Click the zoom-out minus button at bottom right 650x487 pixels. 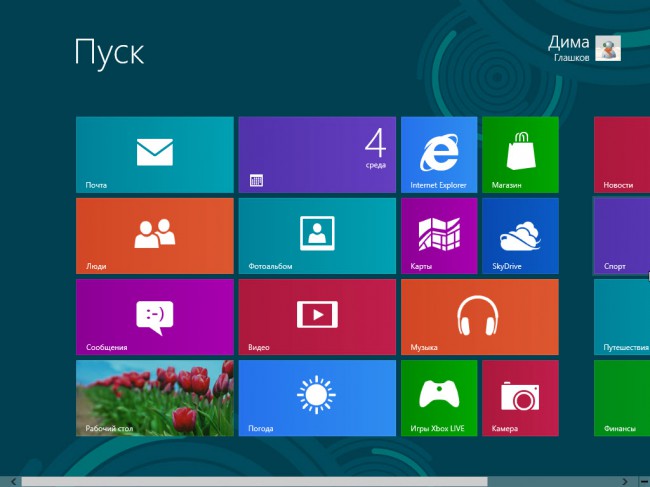[644, 482]
